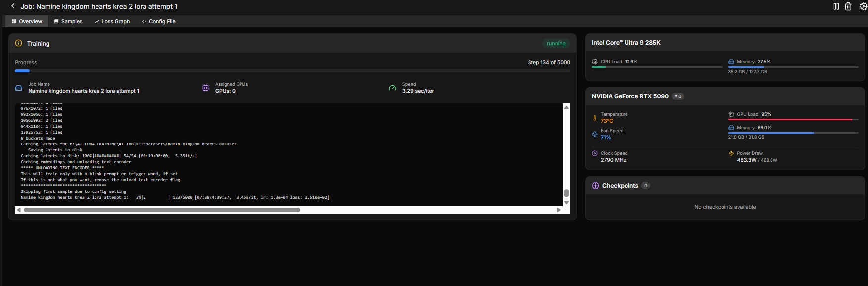Click the UNLOADING TEXT ENCODER log line
The image size is (868, 286).
pos(62,168)
